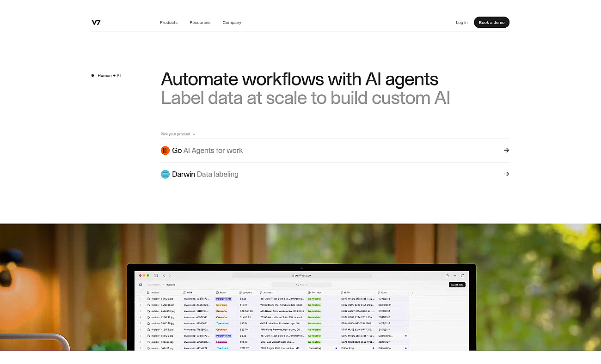Click the $30,558.80 amount cell

click(x=246, y=311)
